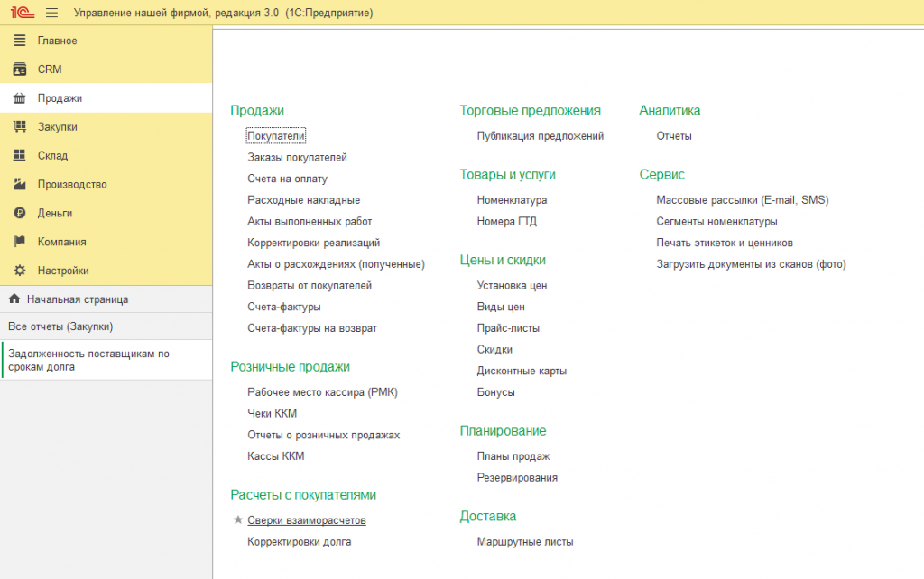Click the Цены и скидки group heading
Image resolution: width=924 pixels, height=579 pixels.
[503, 260]
